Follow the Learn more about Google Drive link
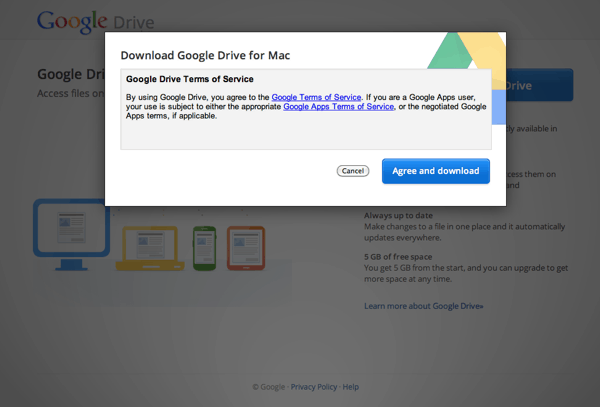The width and height of the screenshot is (600, 407). click(x=423, y=305)
